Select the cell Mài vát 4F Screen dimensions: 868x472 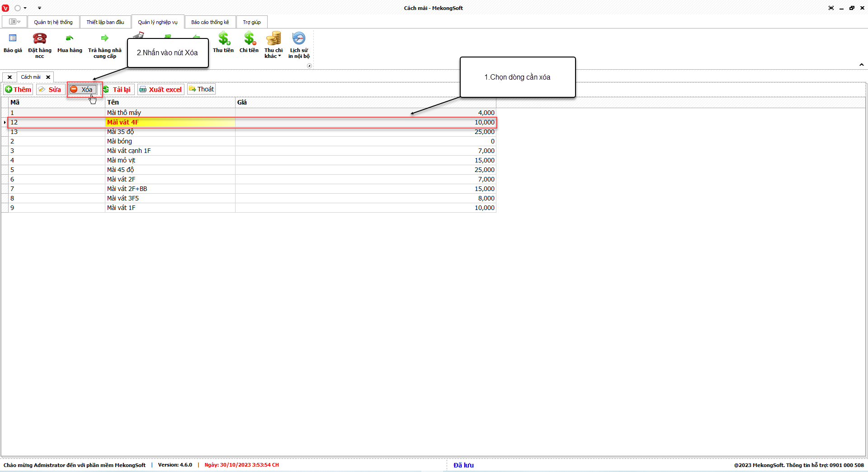(x=170, y=122)
